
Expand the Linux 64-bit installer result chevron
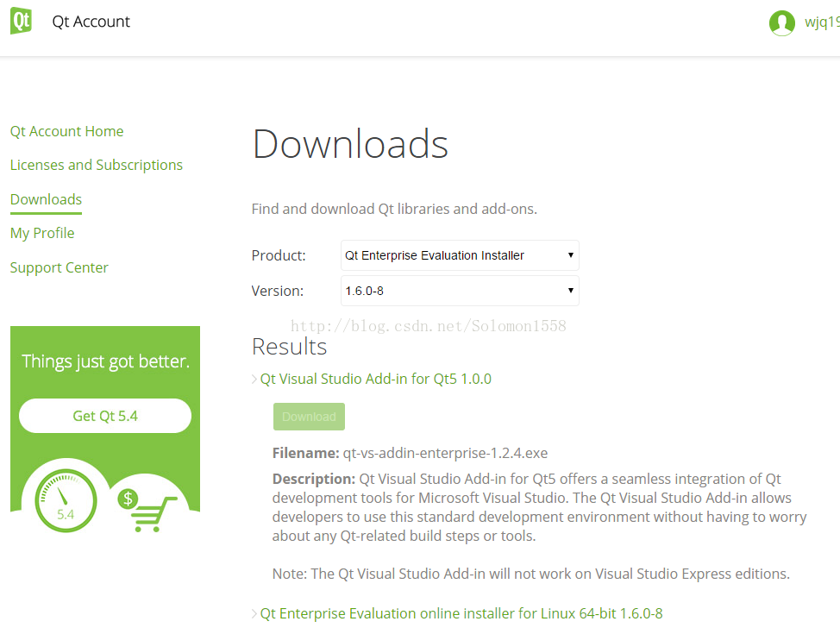tap(254, 613)
